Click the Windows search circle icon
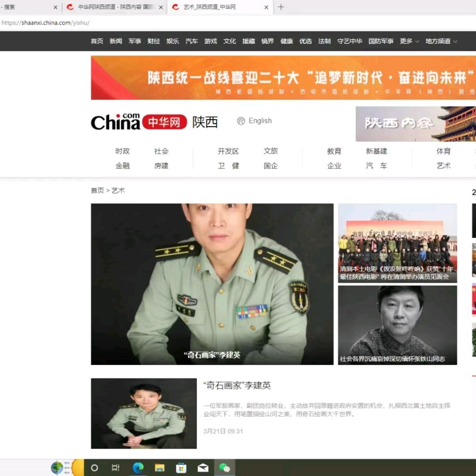Viewport: 476px width, 476px height. tap(94, 468)
